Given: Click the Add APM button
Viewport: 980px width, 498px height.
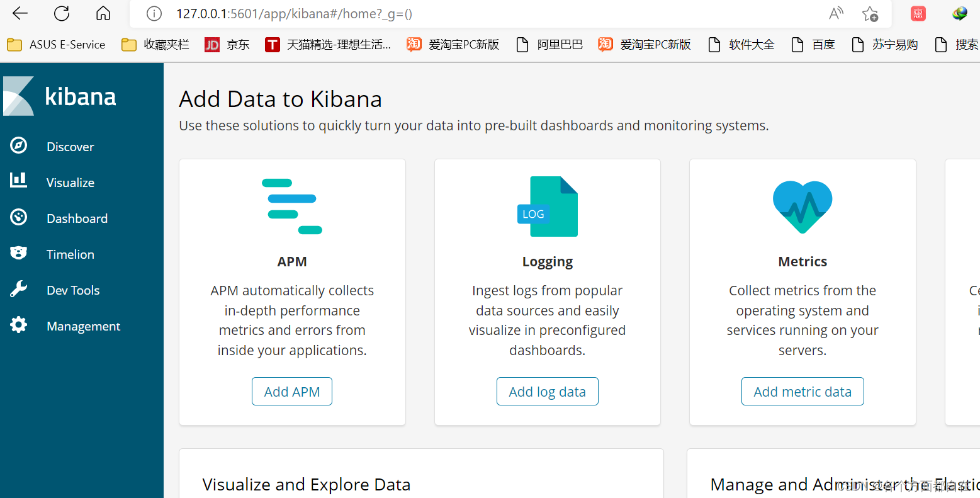Looking at the screenshot, I should (x=292, y=392).
